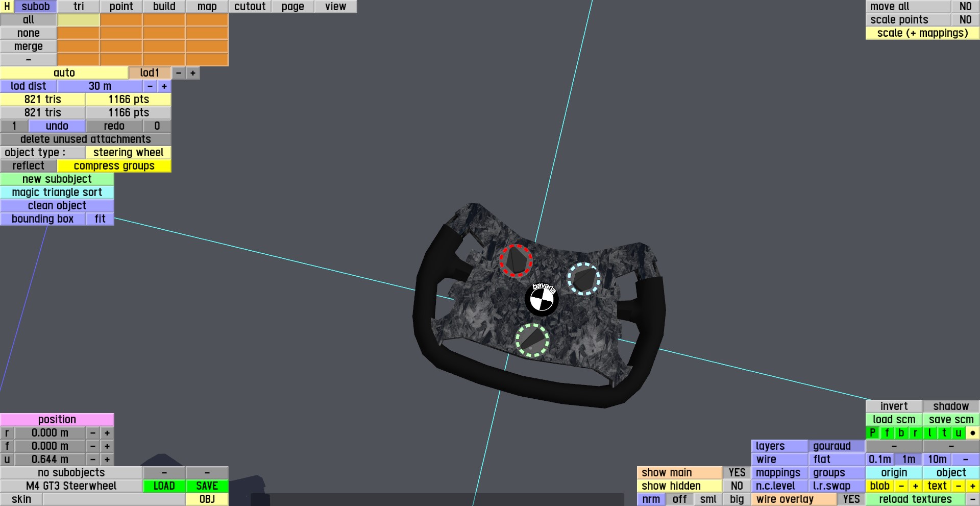980x506 pixels.
Task: Decrease lod dist with minus button
Action: point(150,86)
